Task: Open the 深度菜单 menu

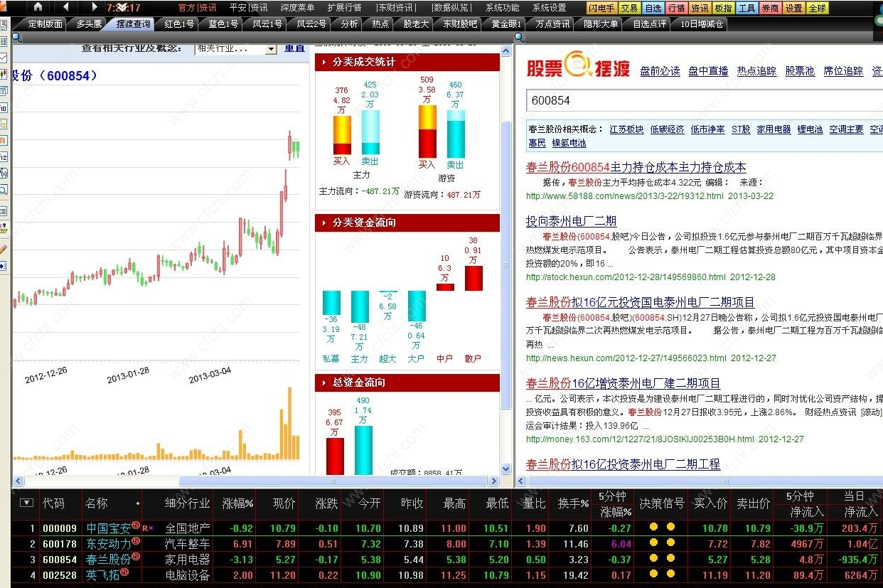Action: click(297, 8)
